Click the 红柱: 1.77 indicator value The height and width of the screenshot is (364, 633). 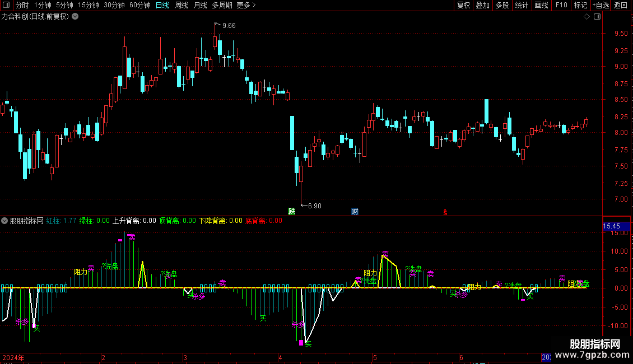(x=61, y=221)
